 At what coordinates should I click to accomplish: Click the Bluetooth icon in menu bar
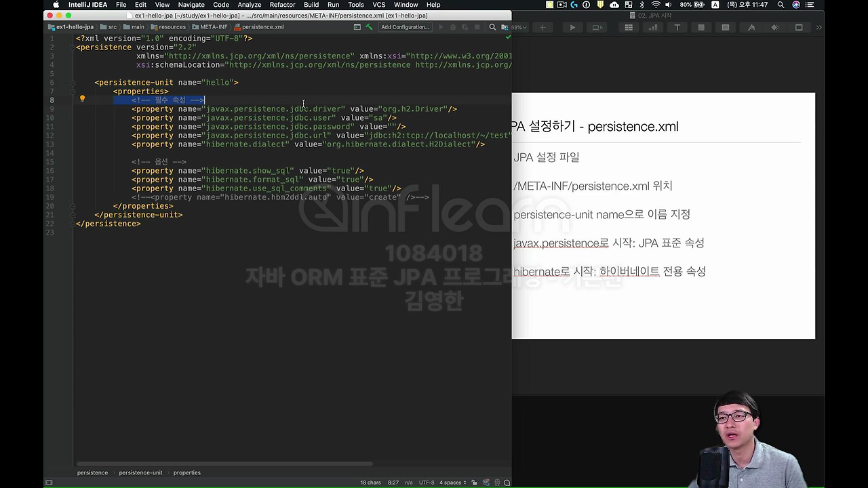[x=641, y=5]
